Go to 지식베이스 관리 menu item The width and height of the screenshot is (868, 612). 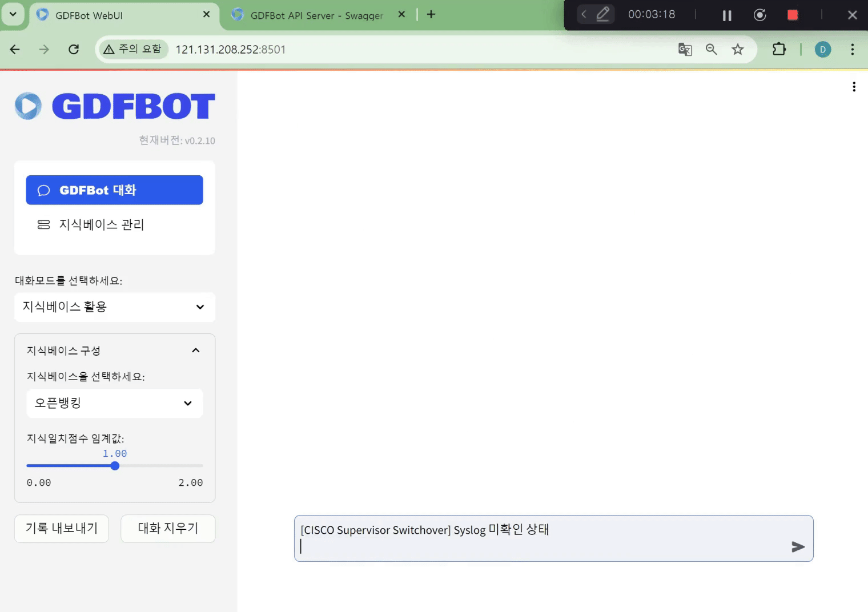point(114,224)
